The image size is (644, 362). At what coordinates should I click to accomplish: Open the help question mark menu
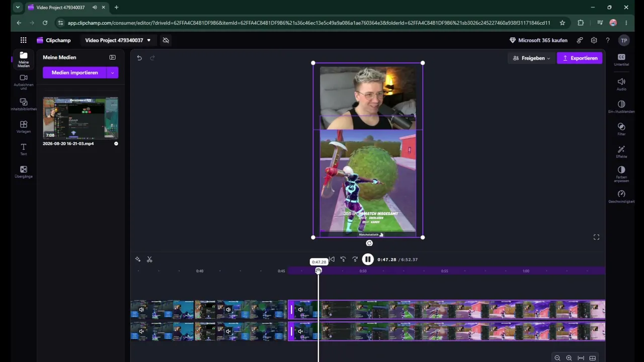pyautogui.click(x=608, y=40)
